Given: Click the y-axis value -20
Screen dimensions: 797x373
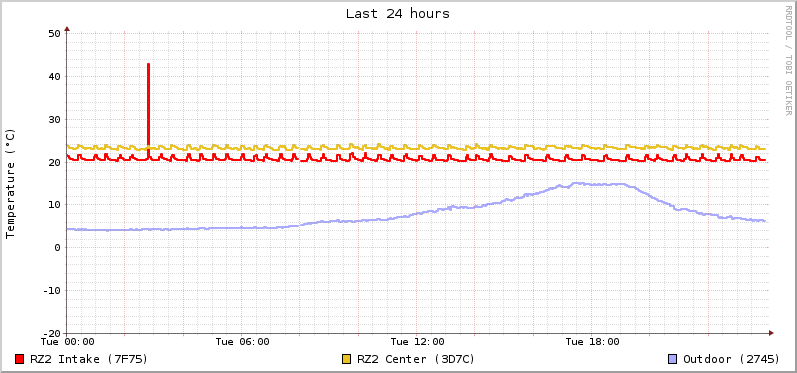Looking at the screenshot, I should coord(52,333).
